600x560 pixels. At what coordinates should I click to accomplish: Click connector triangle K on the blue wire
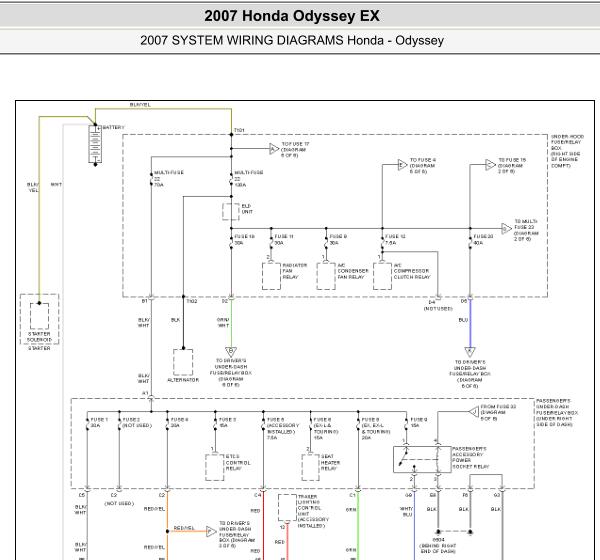click(x=470, y=351)
